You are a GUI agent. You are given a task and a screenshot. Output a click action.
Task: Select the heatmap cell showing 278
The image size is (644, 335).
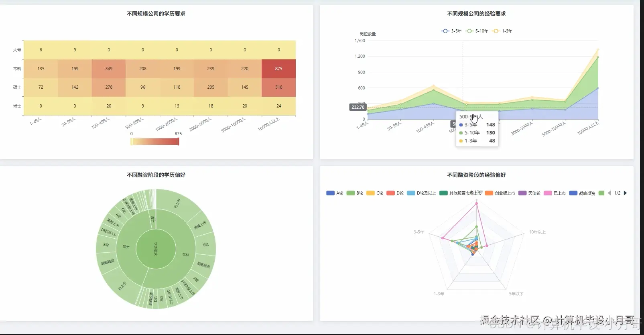tap(109, 87)
